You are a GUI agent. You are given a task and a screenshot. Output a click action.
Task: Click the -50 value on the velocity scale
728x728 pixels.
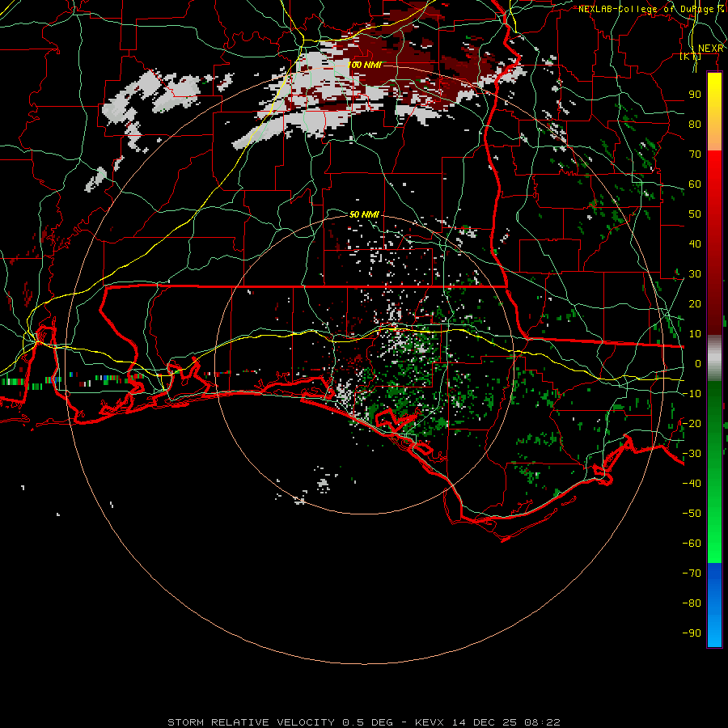pyautogui.click(x=692, y=514)
